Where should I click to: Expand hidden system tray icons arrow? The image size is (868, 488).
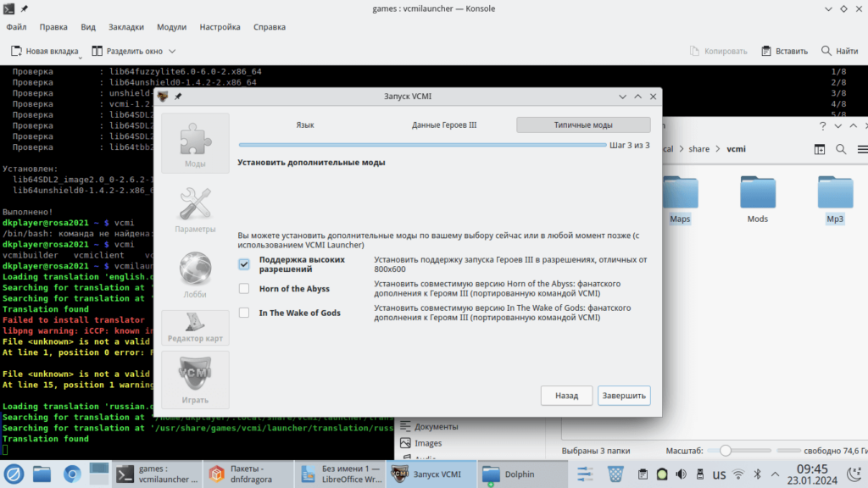(x=775, y=474)
